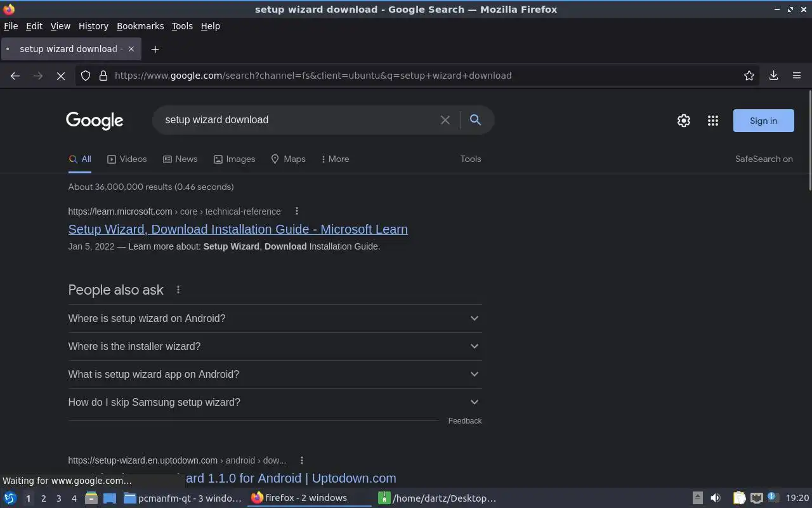
Task: Open the LXQt application menu
Action: [x=10, y=498]
